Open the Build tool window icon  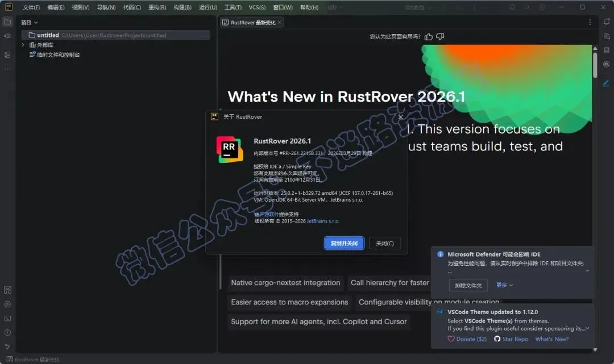point(7,290)
